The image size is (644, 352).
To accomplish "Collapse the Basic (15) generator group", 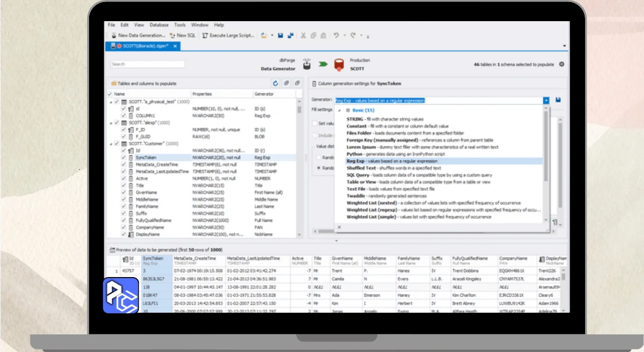I will pos(339,111).
